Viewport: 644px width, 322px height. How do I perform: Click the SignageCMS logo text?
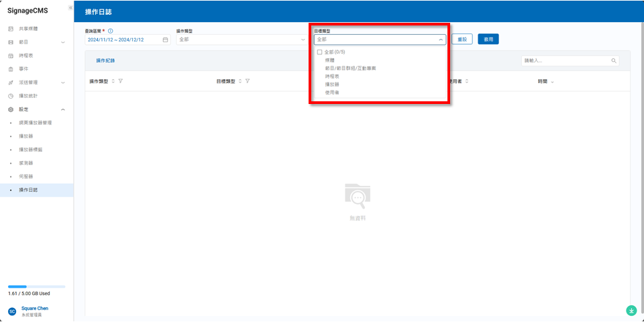tap(28, 11)
